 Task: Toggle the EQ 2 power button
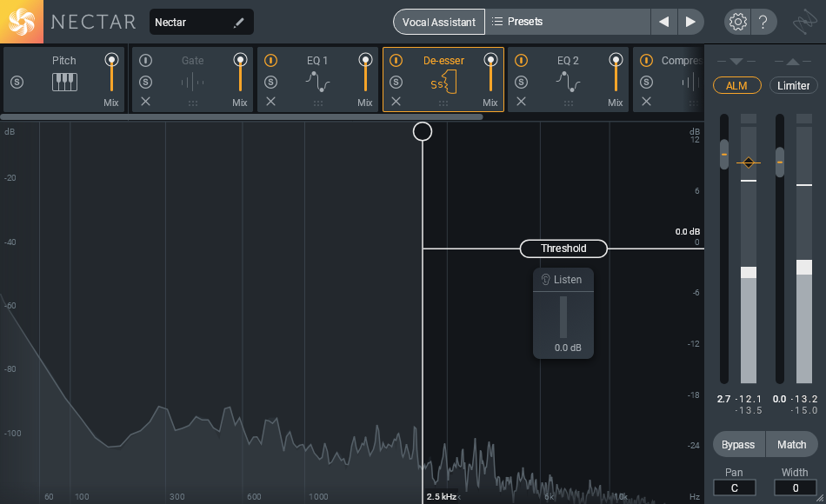click(x=521, y=61)
